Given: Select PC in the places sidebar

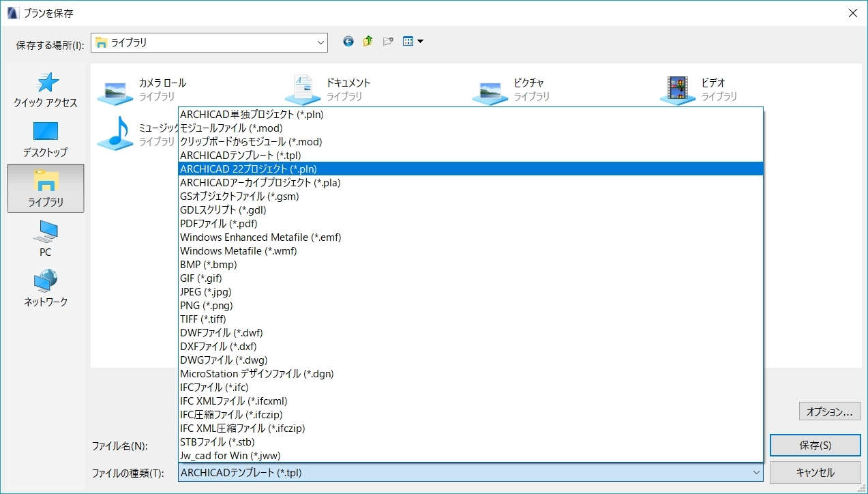Looking at the screenshot, I should [46, 239].
